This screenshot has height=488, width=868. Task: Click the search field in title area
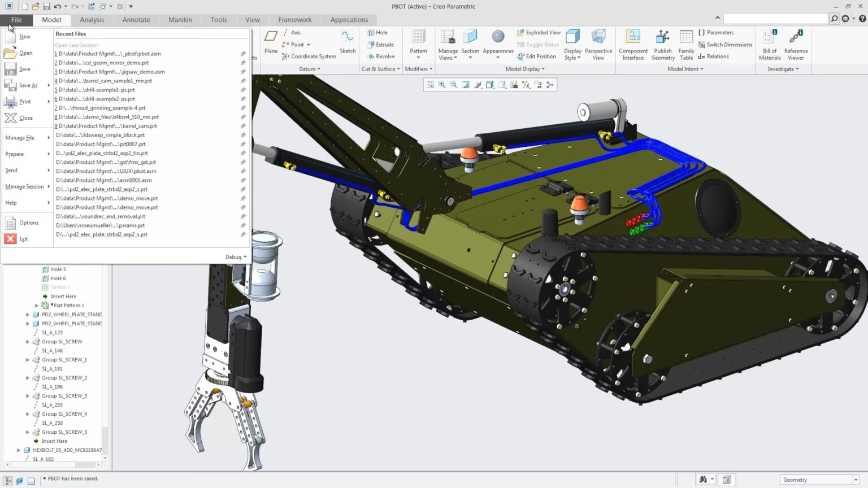pos(775,19)
